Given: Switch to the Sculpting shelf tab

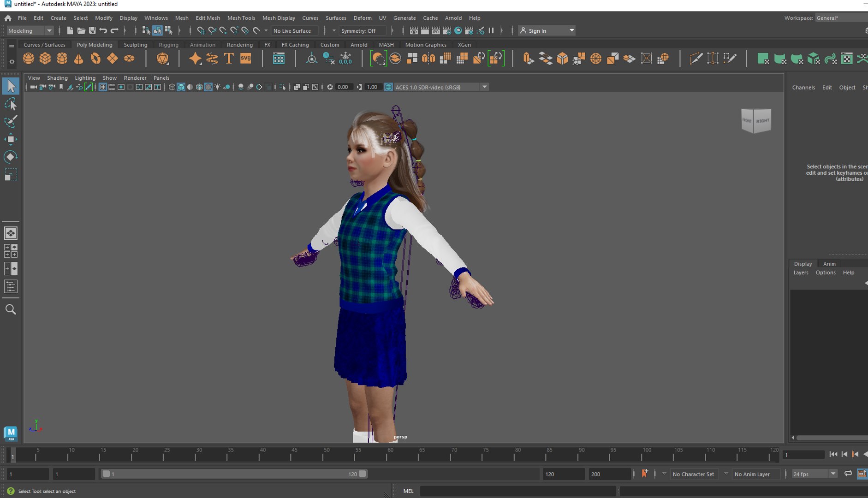Looking at the screenshot, I should [135, 45].
